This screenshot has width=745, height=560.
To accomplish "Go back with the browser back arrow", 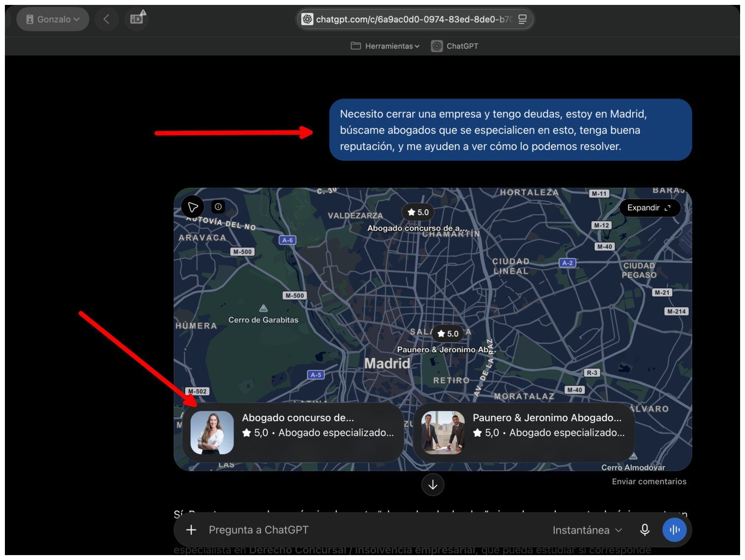I will pos(106,20).
